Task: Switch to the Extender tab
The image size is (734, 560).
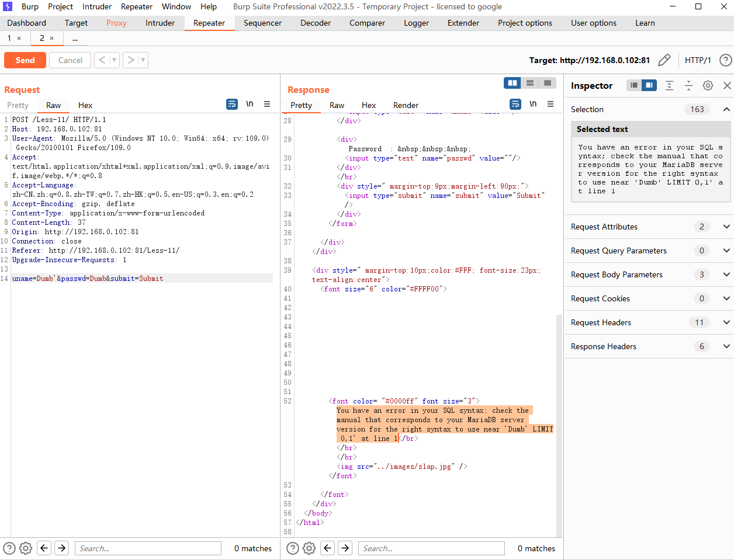Action: coord(463,23)
